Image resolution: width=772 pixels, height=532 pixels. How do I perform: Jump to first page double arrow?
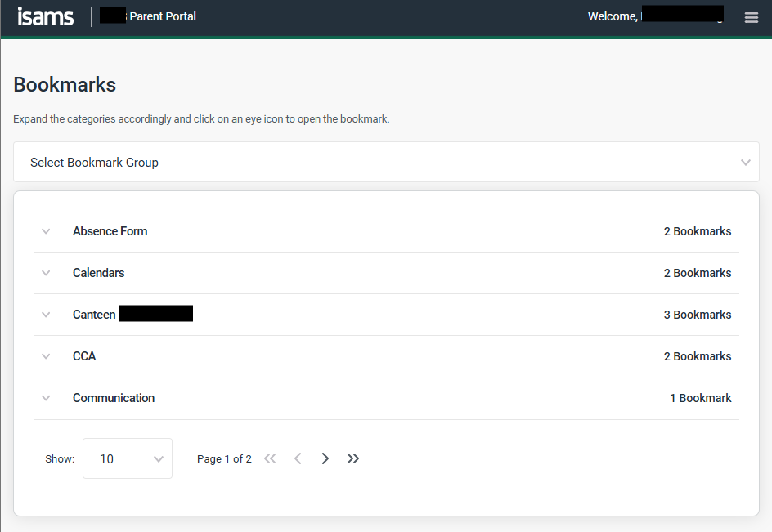[270, 458]
